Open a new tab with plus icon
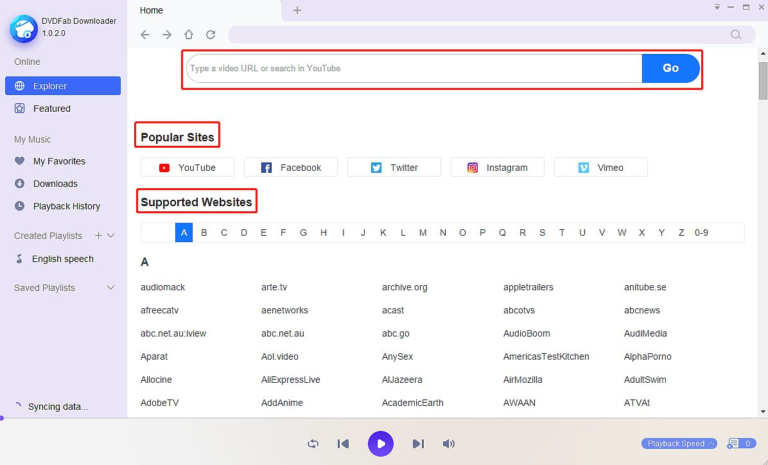 point(297,10)
